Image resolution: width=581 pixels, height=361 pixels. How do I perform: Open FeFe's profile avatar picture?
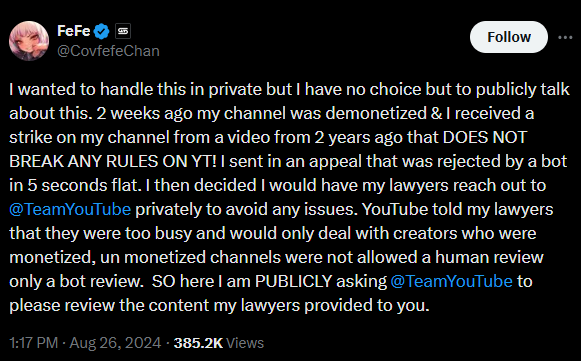click(x=29, y=41)
